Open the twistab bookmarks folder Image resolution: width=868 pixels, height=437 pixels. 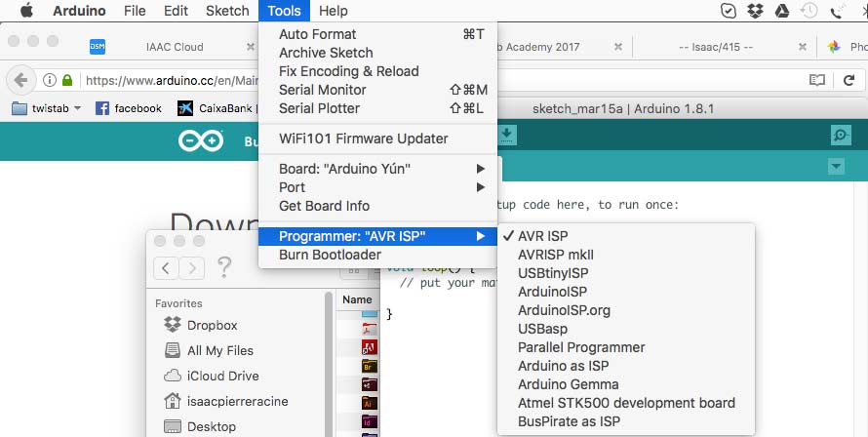click(47, 108)
